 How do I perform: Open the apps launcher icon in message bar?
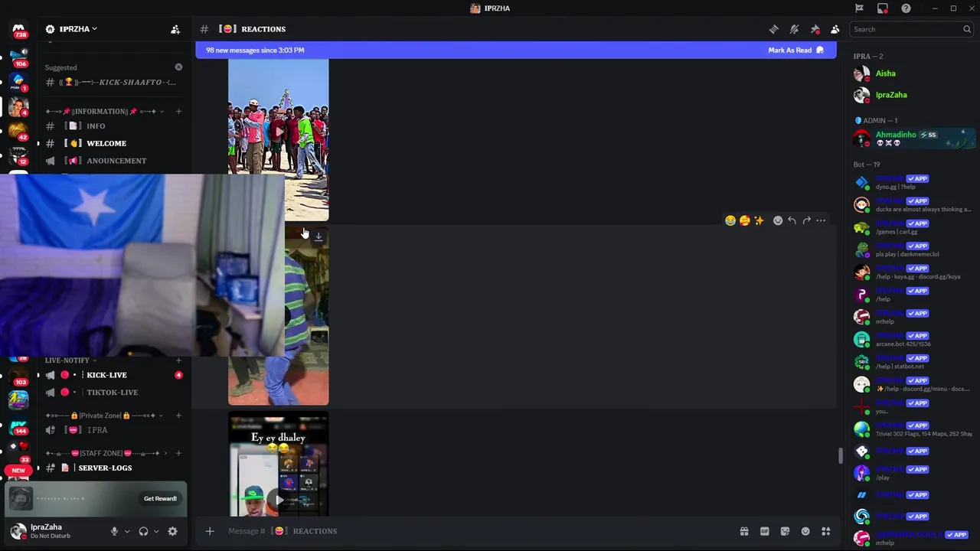[826, 531]
